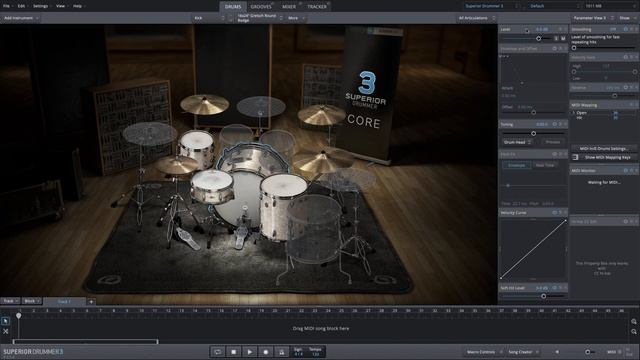Screen dimensions: 640x360
Task: Open the Song Creator panel
Action: point(522,352)
